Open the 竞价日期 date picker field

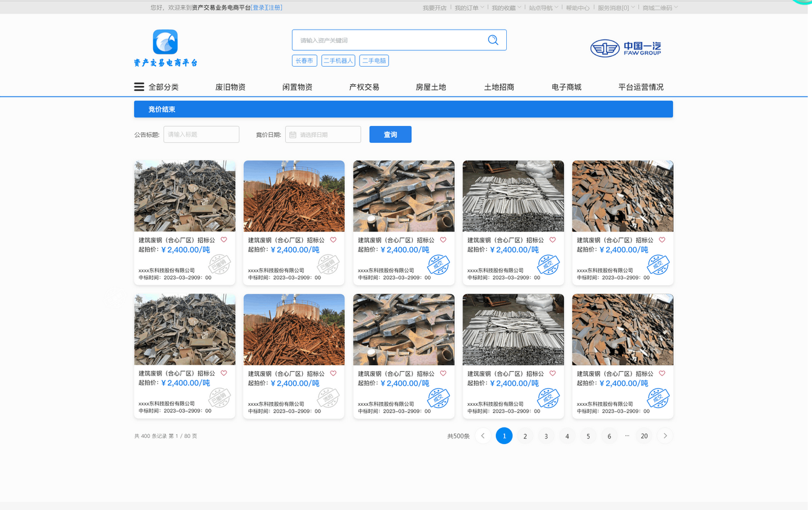pyautogui.click(x=323, y=134)
